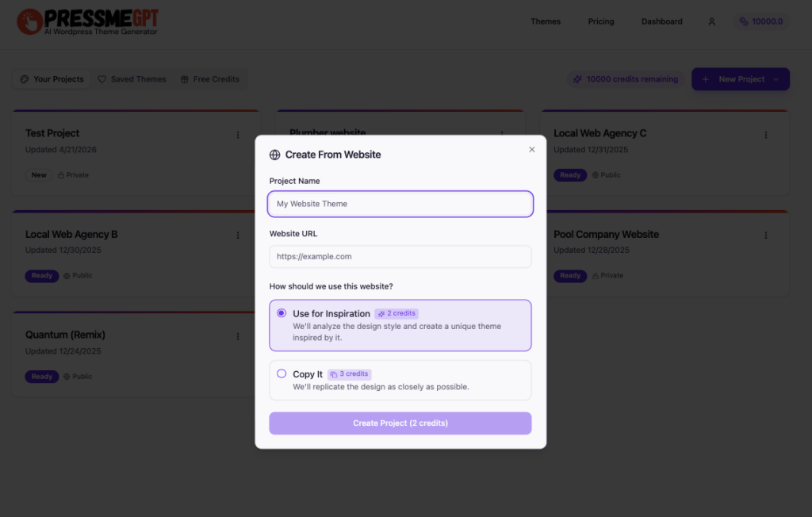Close the Create From Website dialog
This screenshot has height=517, width=812.
[532, 150]
